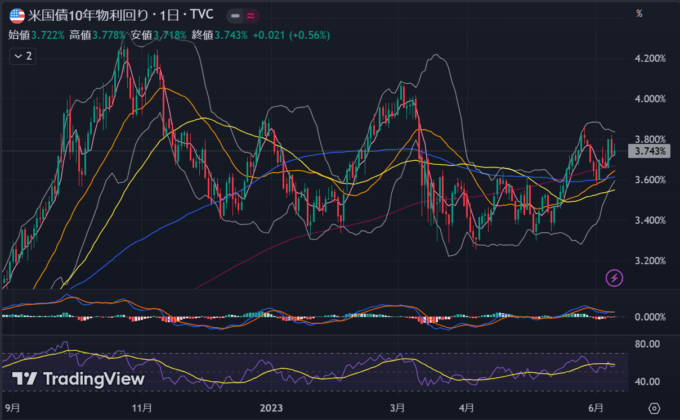Click the pink wave indicator icon
This screenshot has height=420, width=680.
click(x=250, y=17)
